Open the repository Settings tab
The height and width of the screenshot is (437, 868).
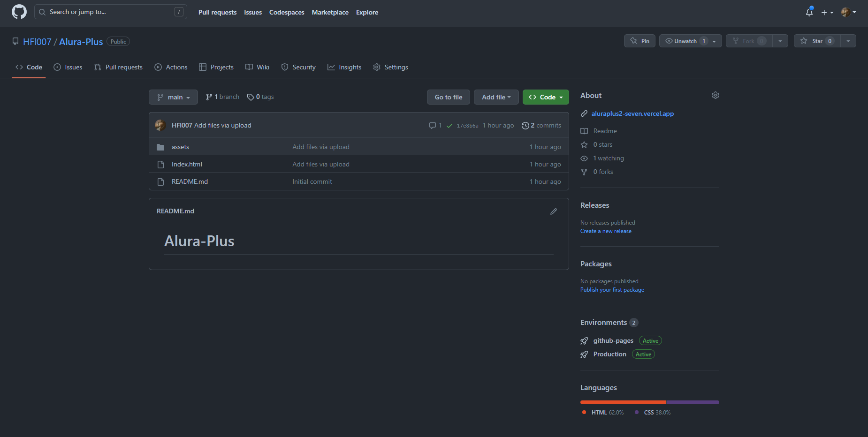pyautogui.click(x=390, y=67)
